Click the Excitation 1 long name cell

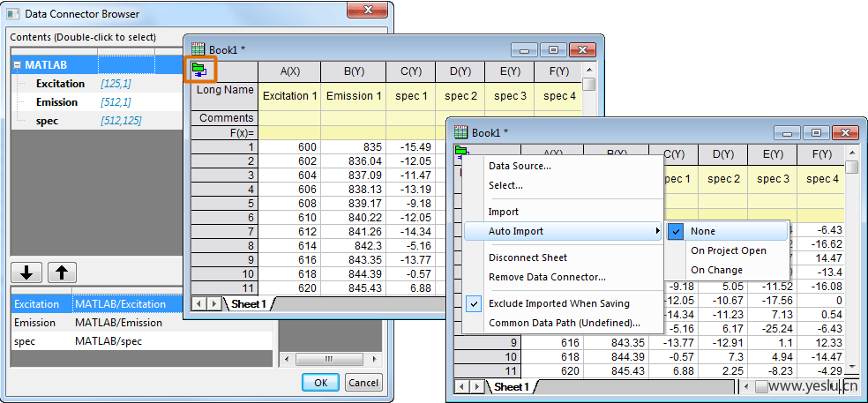tap(289, 96)
